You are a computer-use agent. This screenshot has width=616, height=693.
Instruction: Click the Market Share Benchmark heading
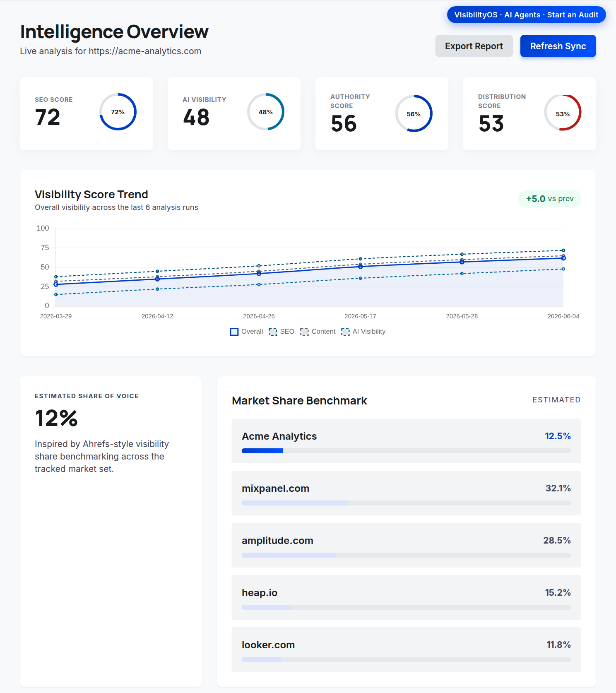299,401
